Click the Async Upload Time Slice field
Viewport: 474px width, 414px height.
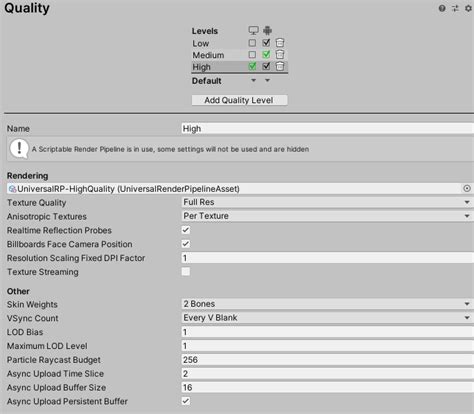(x=327, y=374)
